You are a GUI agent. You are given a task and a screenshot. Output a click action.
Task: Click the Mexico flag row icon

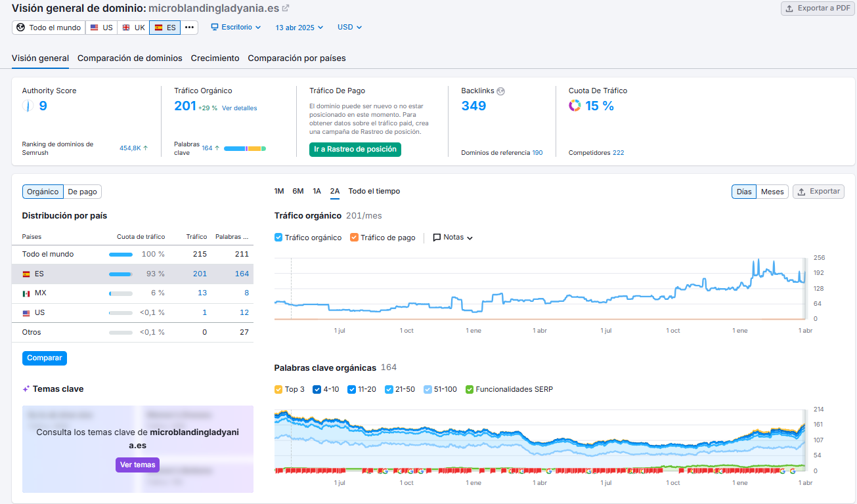(26, 293)
